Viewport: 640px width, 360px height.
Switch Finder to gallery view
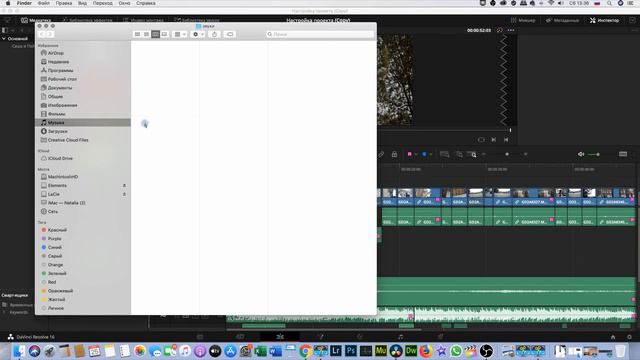(164, 34)
